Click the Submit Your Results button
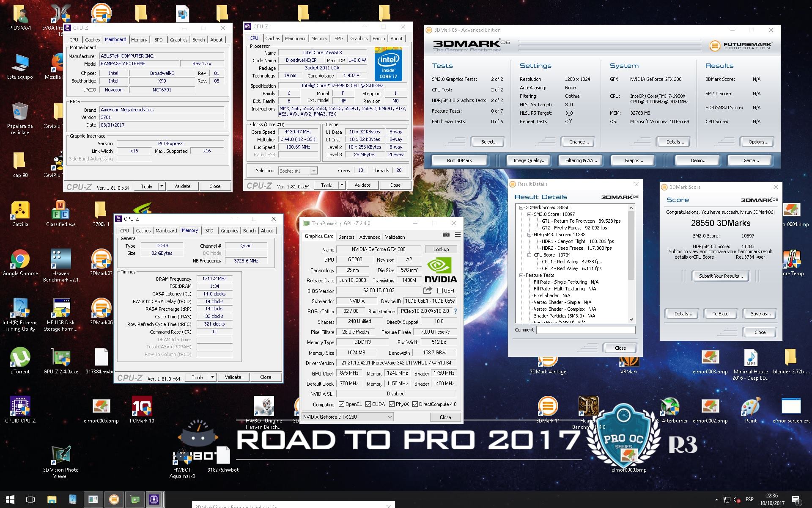This screenshot has height=508, width=812. 721,276
